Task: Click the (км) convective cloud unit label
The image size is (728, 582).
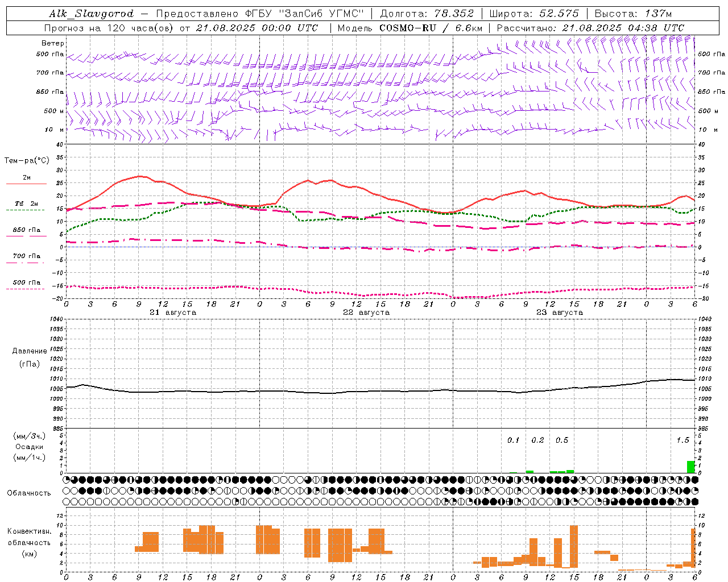Action: [x=29, y=554]
